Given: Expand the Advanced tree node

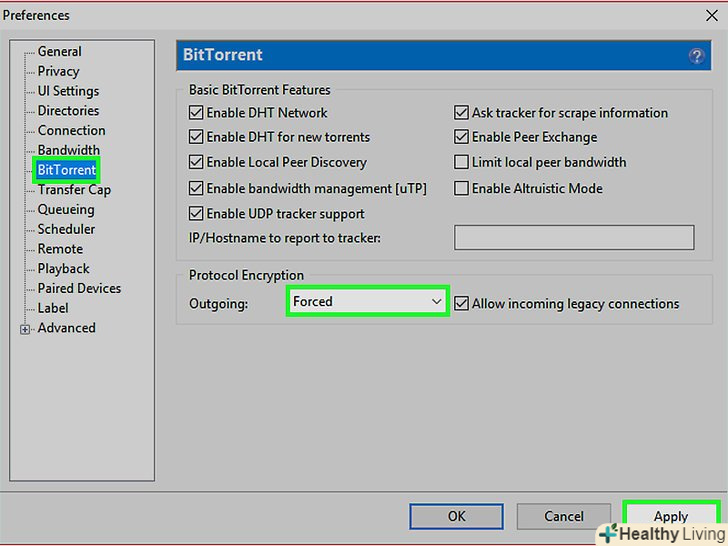Looking at the screenshot, I should pyautogui.click(x=25, y=329).
